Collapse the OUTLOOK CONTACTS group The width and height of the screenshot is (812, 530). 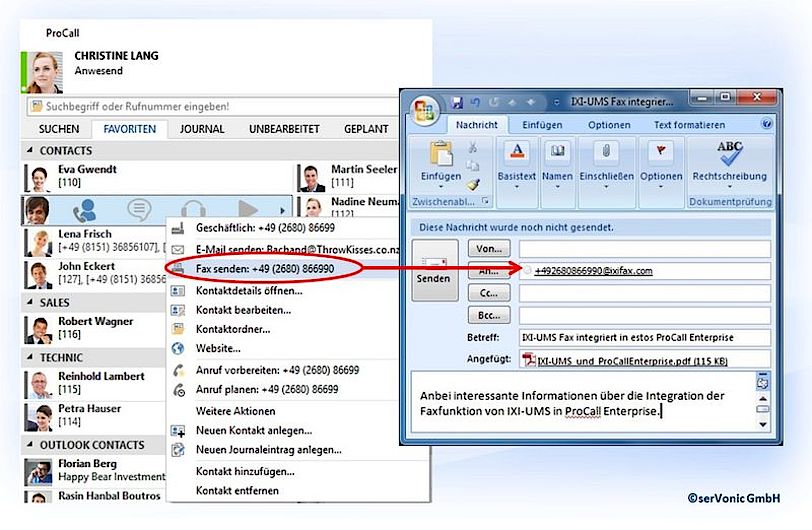click(30, 445)
